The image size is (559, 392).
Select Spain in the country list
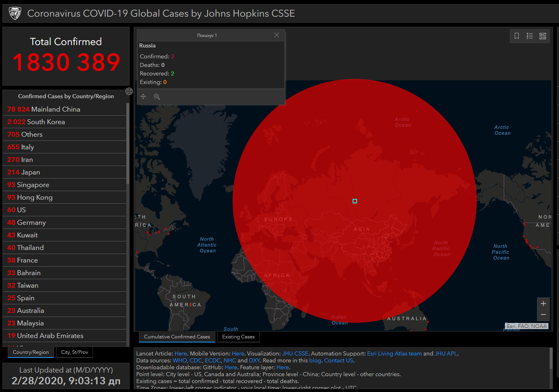65,298
